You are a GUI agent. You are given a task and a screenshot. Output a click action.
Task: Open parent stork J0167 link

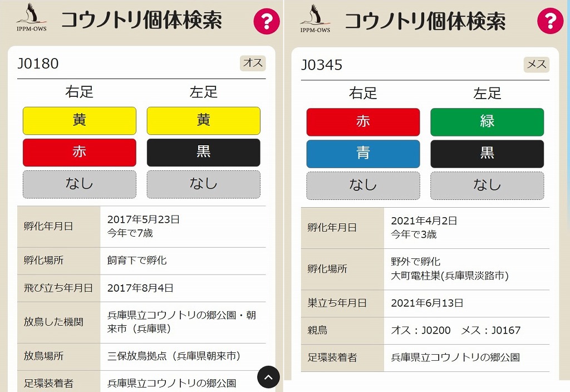506,330
